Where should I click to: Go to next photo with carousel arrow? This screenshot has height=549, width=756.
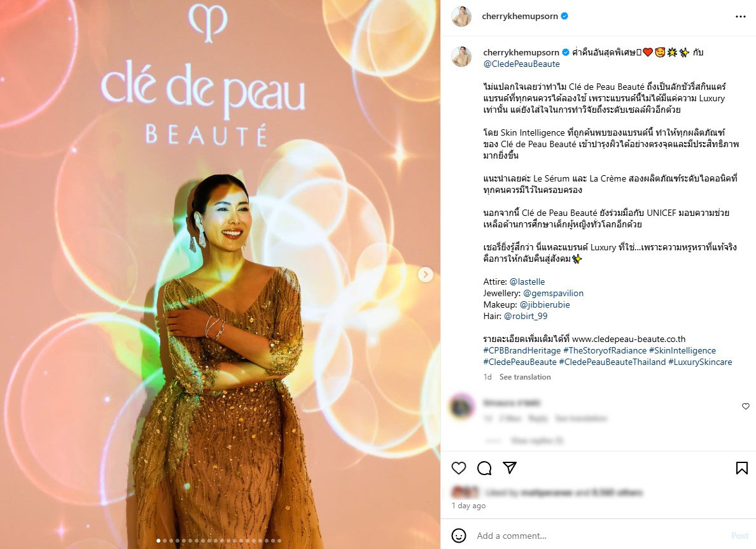pos(425,274)
